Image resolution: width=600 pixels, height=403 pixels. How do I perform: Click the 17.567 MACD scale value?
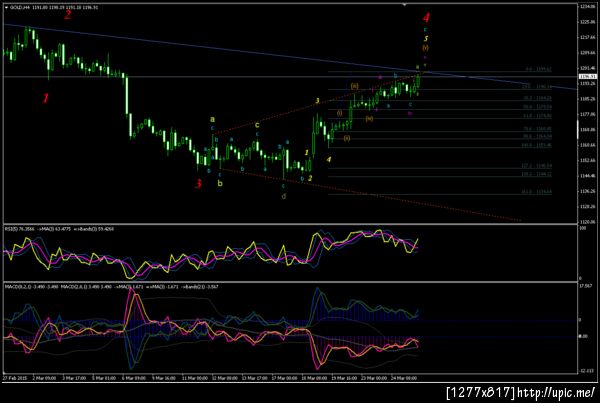pos(586,286)
